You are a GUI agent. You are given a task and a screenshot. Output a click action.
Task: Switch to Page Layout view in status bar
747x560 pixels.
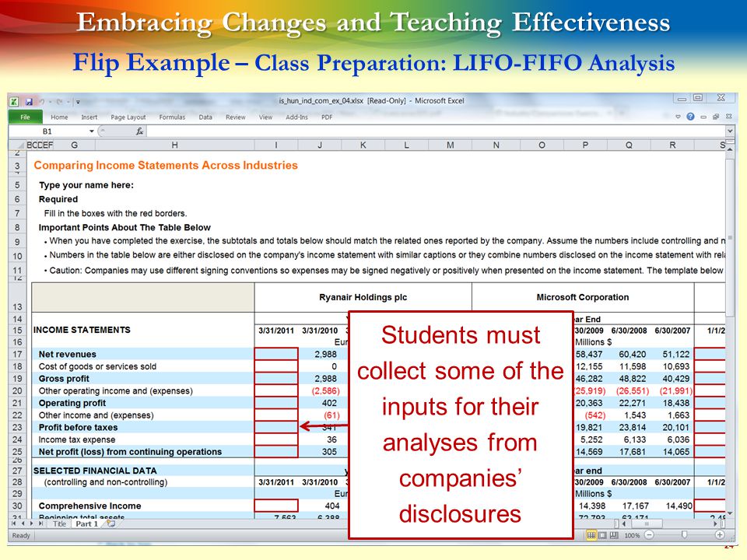pos(602,535)
